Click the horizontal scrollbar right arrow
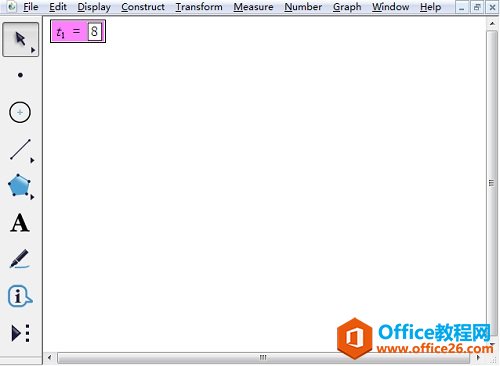The width and height of the screenshot is (500, 366). pyautogui.click(x=478, y=358)
